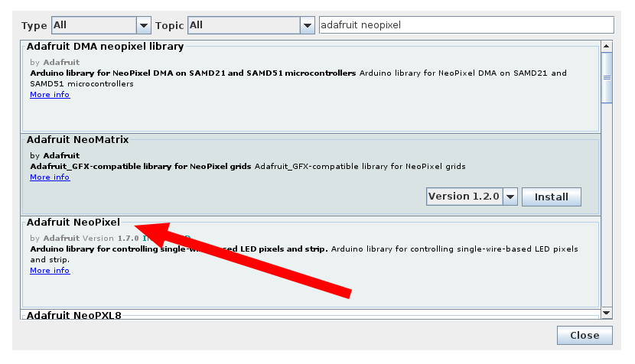The image size is (635, 364).
Task: Install the Adafruit NeoMatrix library
Action: pyautogui.click(x=551, y=197)
